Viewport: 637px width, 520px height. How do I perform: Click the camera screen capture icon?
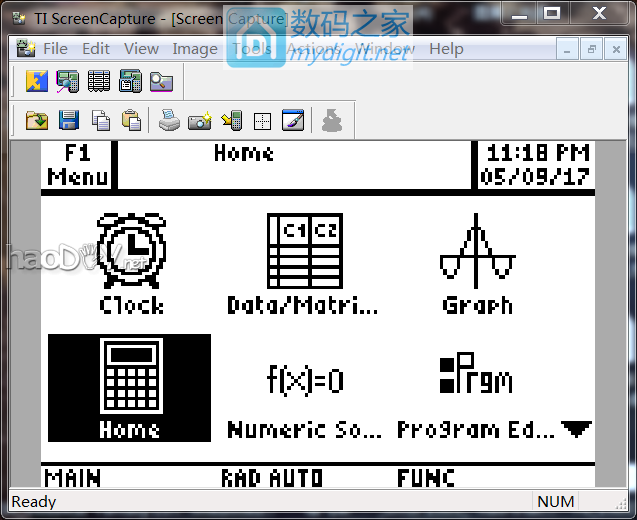tap(200, 121)
